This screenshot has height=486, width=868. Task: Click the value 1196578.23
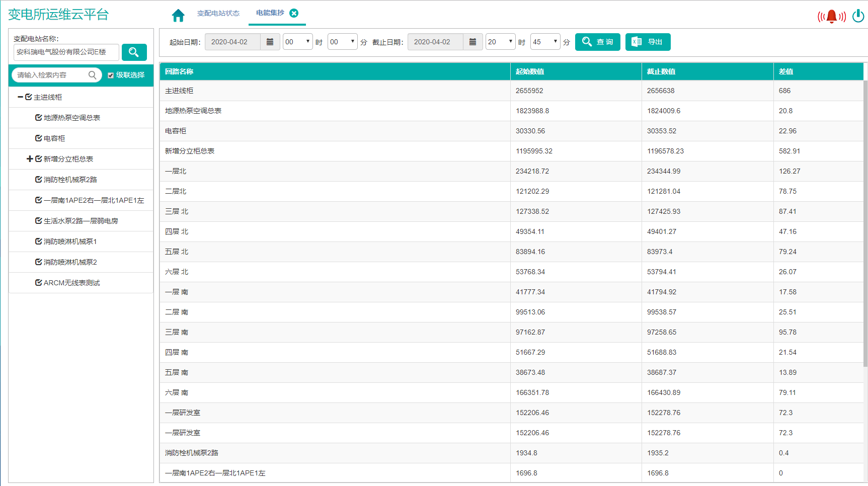665,151
